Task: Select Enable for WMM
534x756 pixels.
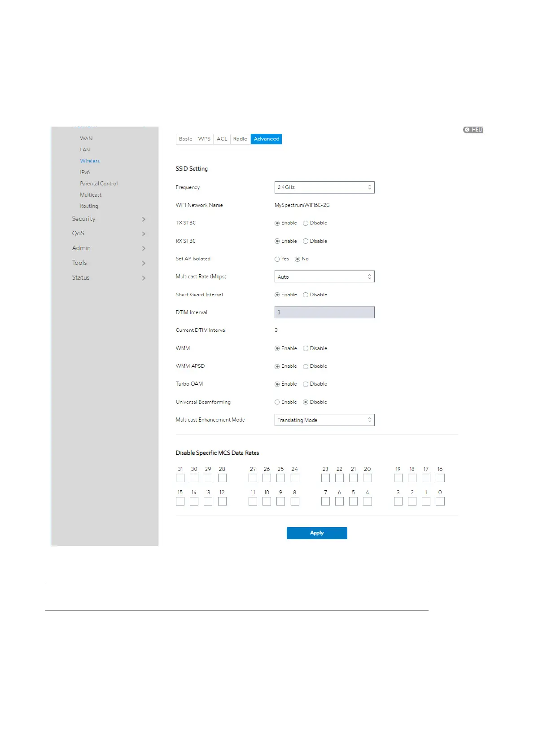Action: 277,348
